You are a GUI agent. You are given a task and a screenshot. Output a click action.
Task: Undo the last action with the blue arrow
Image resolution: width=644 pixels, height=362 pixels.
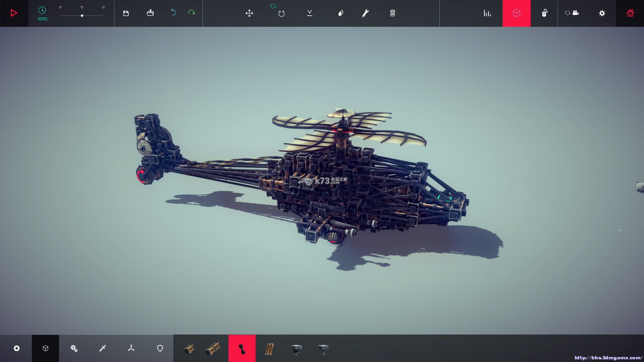[x=173, y=12]
